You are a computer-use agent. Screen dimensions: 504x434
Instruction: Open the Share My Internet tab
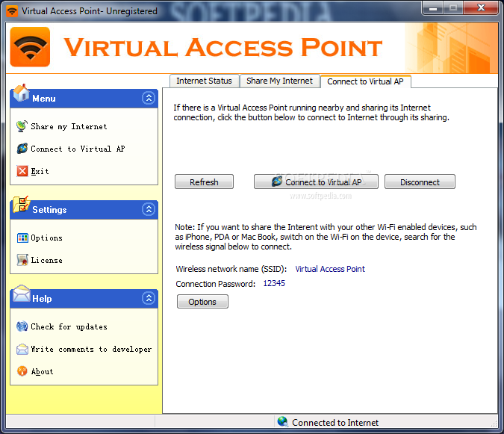click(x=279, y=81)
